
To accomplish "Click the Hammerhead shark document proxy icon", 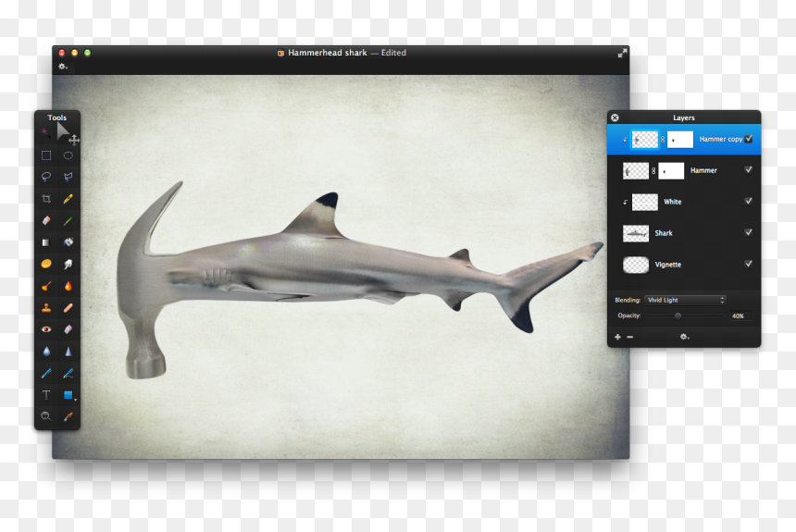I will (280, 53).
